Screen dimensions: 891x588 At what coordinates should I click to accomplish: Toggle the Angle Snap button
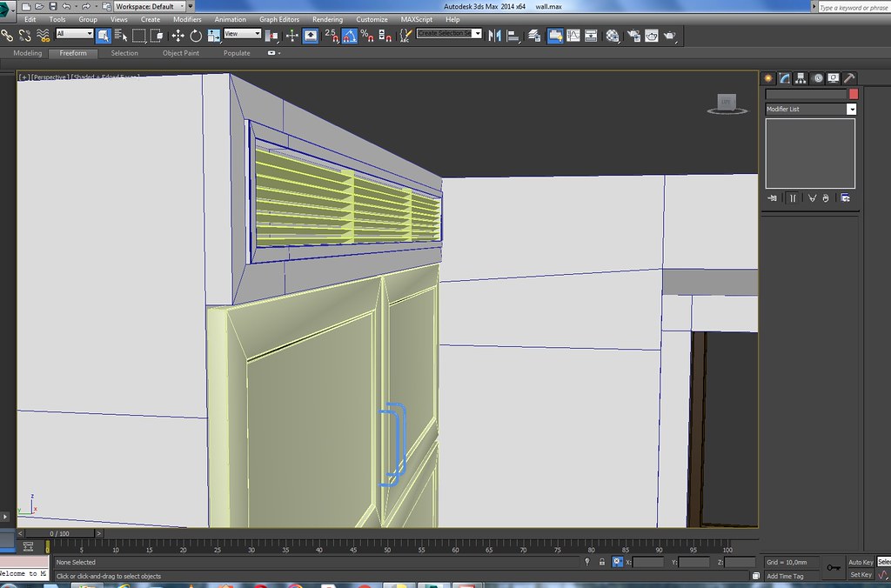[349, 36]
